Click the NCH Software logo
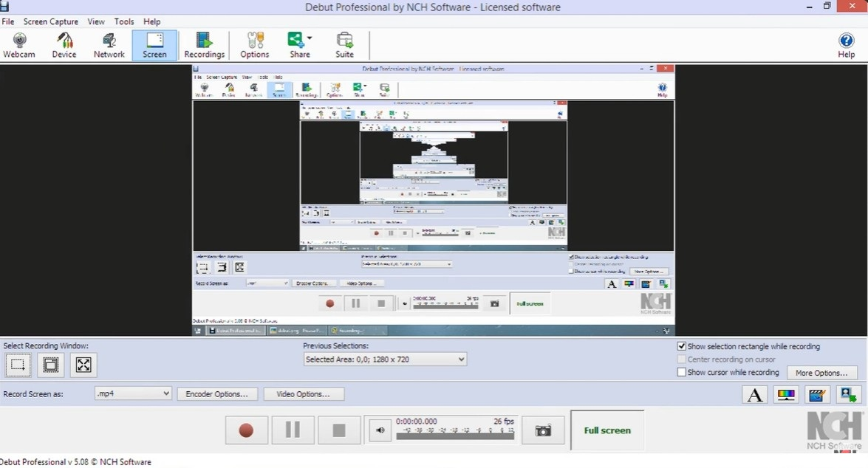This screenshot has height=468, width=868. pyautogui.click(x=834, y=432)
